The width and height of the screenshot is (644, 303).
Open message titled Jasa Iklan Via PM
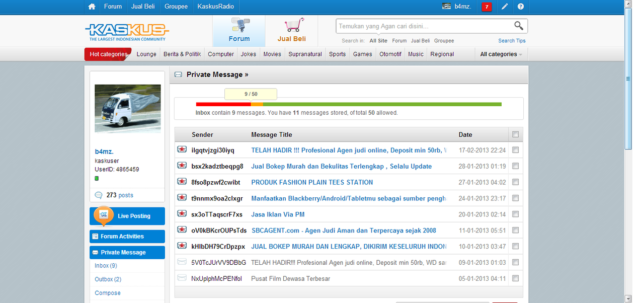[x=278, y=214]
